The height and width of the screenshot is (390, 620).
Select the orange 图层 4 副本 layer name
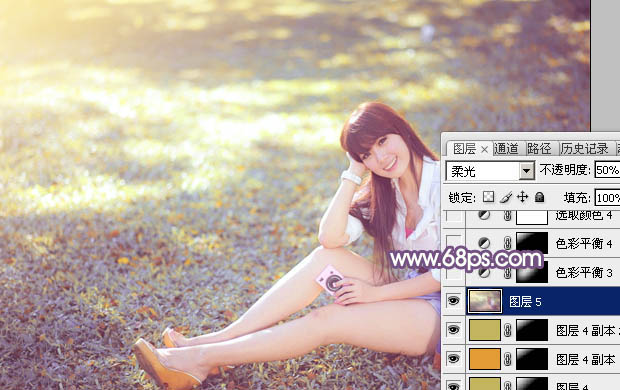click(x=586, y=359)
